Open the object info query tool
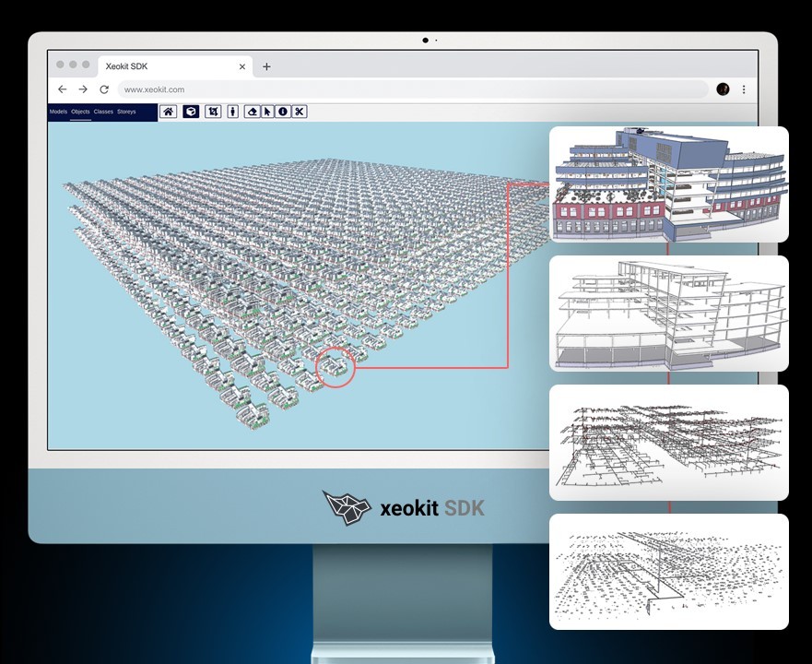812x664 pixels. pos(282,111)
